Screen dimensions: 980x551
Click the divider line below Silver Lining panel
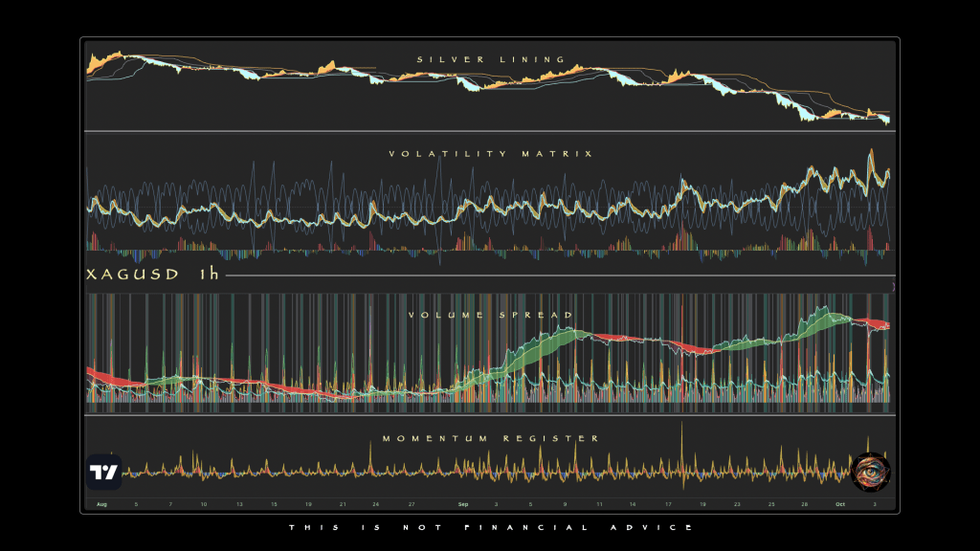(x=490, y=131)
